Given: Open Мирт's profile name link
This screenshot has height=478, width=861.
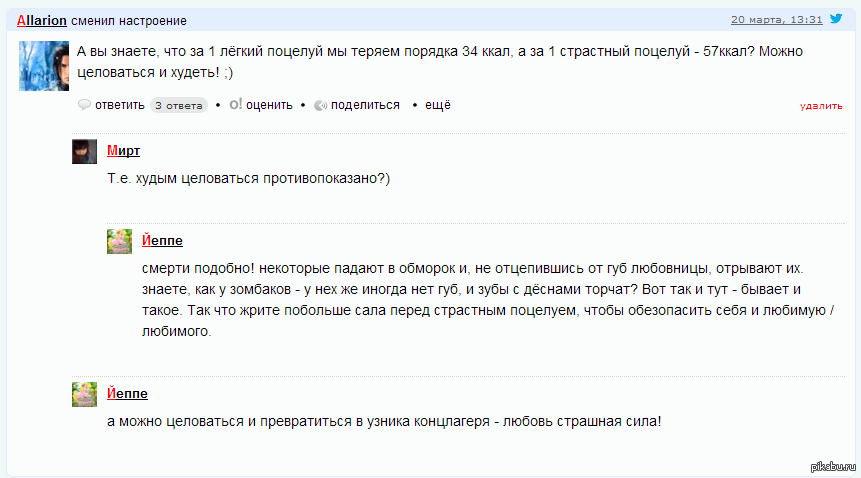Looking at the screenshot, I should click(x=124, y=151).
